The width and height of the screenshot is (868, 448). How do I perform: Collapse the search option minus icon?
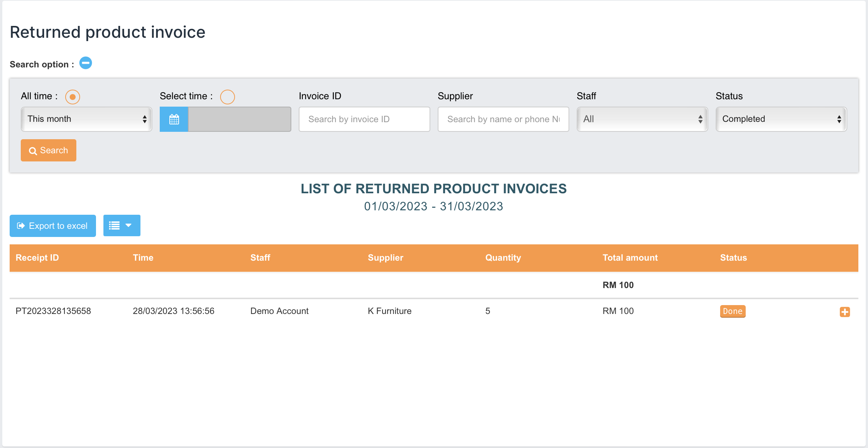(x=86, y=63)
